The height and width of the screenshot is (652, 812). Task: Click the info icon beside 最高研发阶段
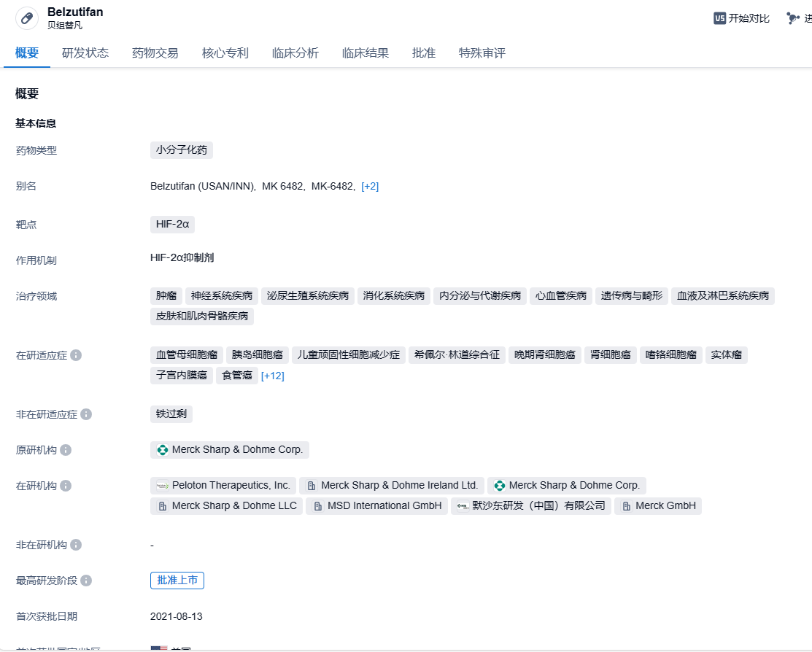click(86, 581)
